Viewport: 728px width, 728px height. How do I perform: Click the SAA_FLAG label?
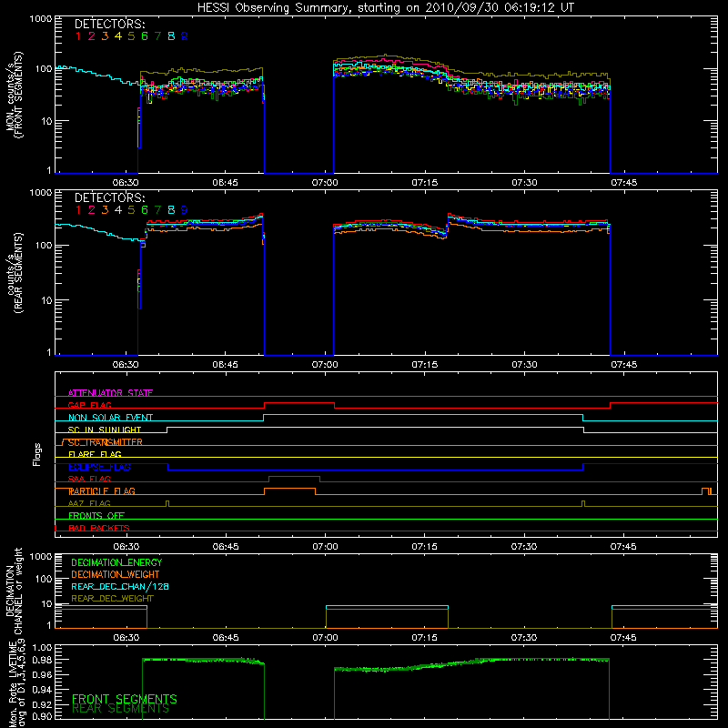click(89, 479)
